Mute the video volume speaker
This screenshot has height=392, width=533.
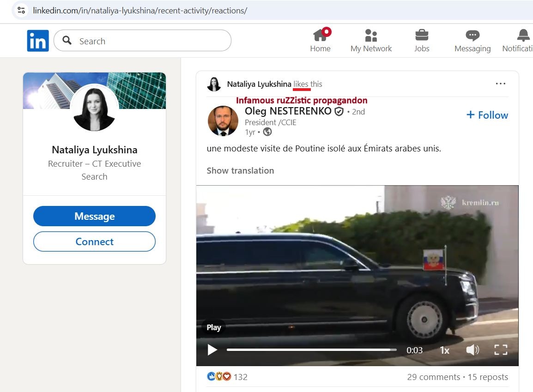point(472,350)
